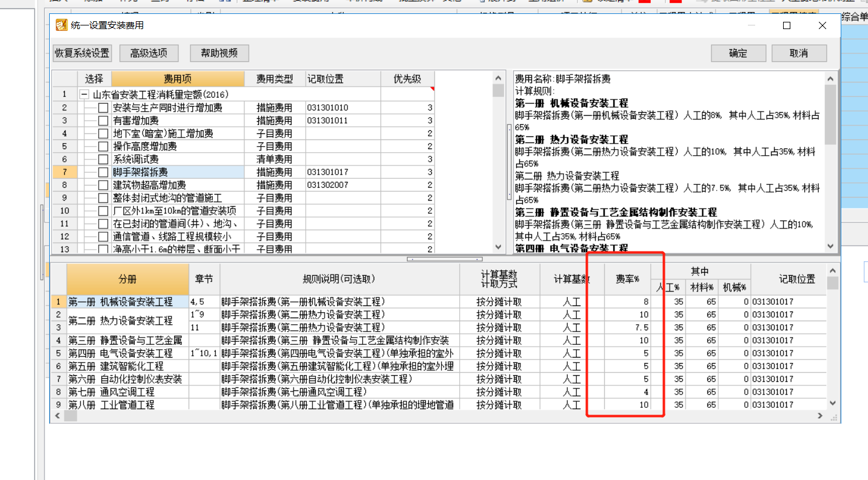Click row number 7 header in fee list
Screen dimensions: 868x480
click(64, 172)
